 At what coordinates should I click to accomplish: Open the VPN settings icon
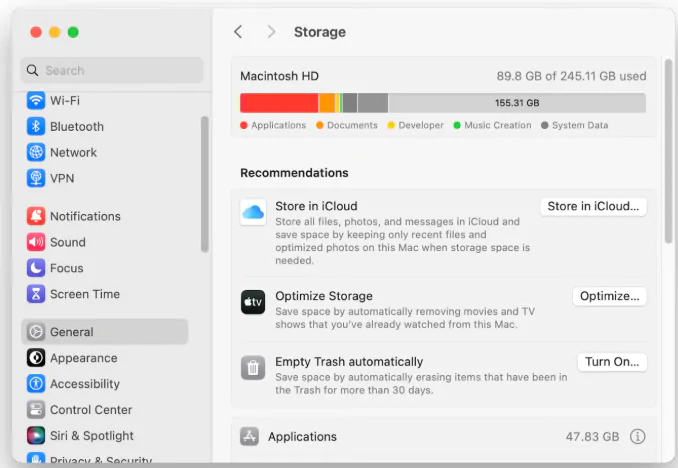[x=36, y=179]
